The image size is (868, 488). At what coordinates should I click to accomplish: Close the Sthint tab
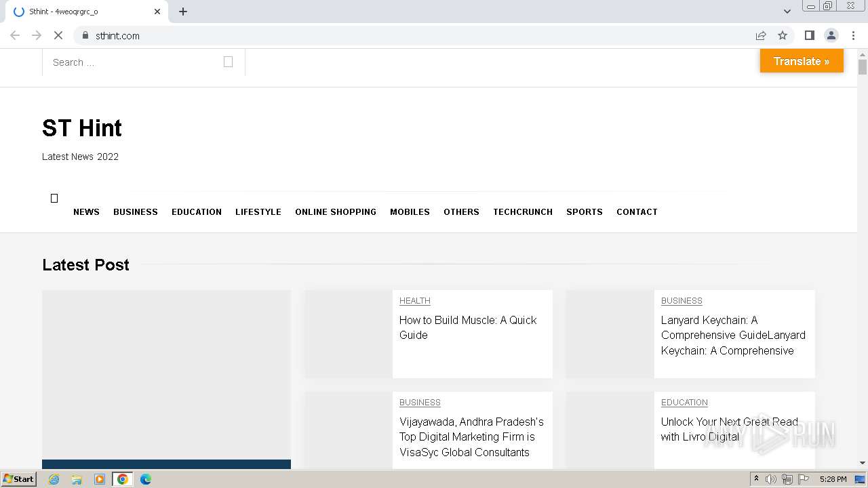coord(157,12)
